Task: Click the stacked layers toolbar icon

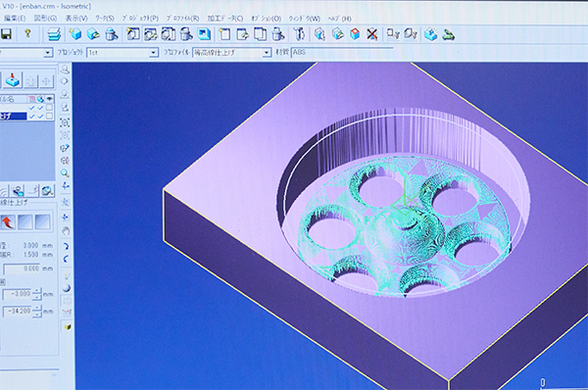Action: (x=54, y=34)
